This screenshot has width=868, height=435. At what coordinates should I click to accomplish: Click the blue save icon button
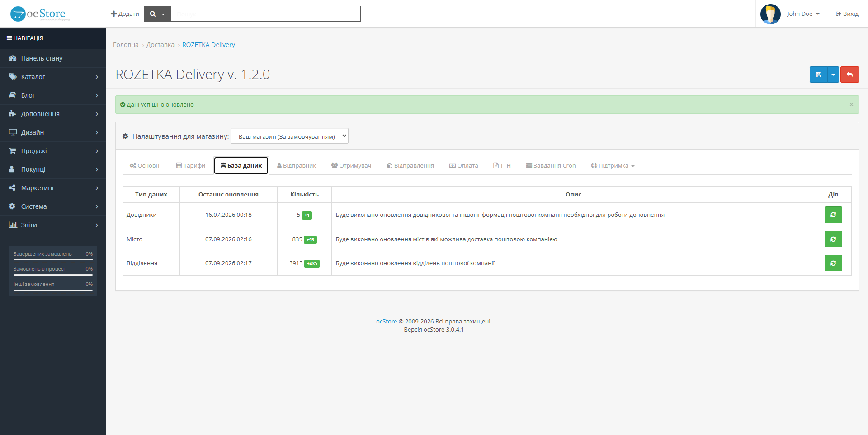point(818,75)
